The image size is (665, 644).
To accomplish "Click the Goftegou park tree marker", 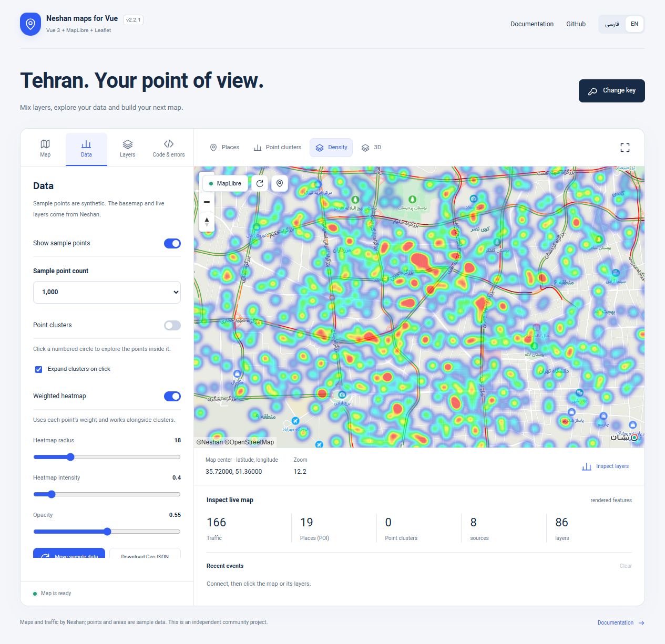I will (x=497, y=242).
